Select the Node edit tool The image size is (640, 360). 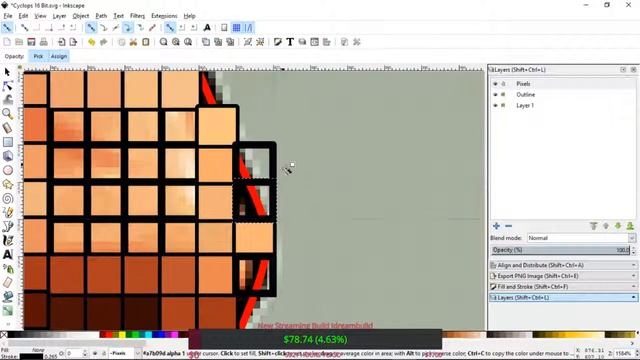pos(7,86)
